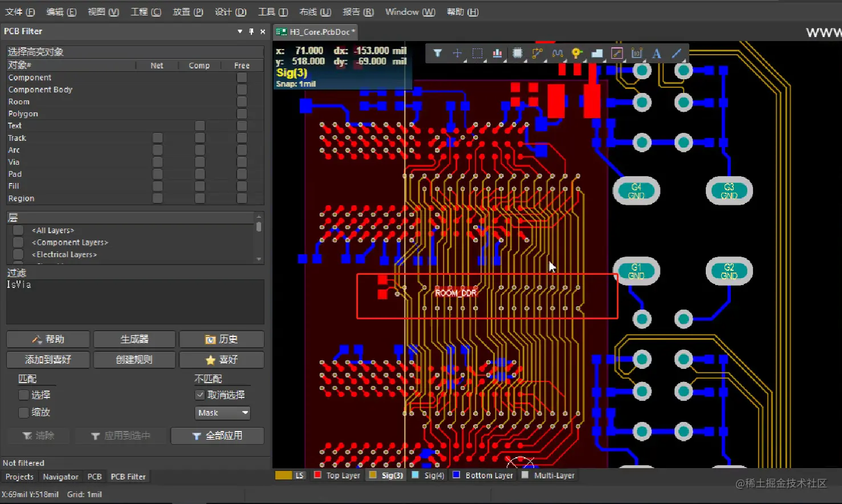Select <All Layers> in the layer list
842x504 pixels.
[52, 230]
